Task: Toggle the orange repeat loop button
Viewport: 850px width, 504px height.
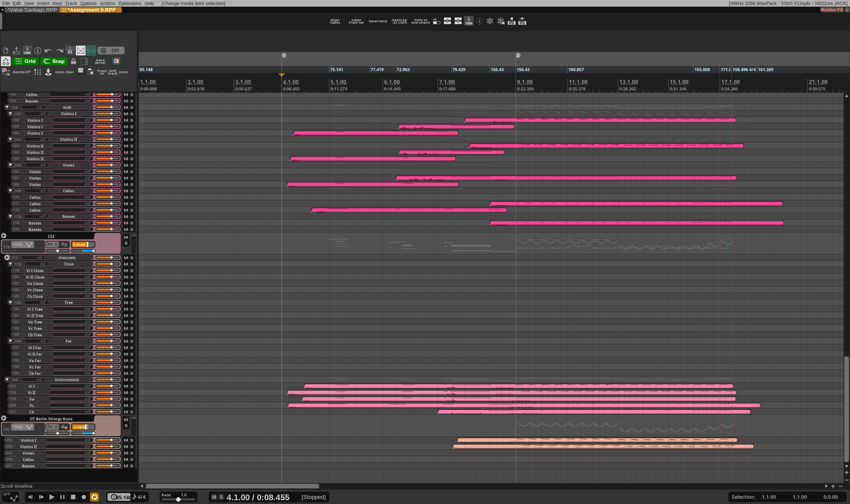Action: (94, 497)
